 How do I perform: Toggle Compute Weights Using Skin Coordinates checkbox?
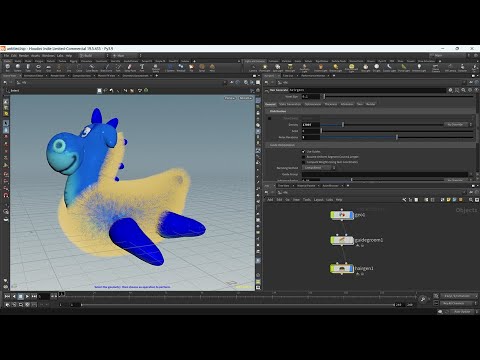(303, 162)
